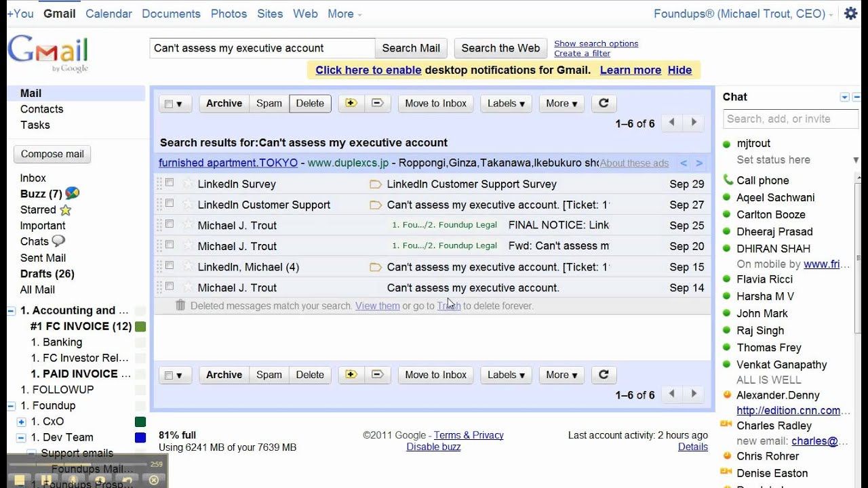Open the More menu in top bar
This screenshot has height=488, width=868.
tap(344, 14)
